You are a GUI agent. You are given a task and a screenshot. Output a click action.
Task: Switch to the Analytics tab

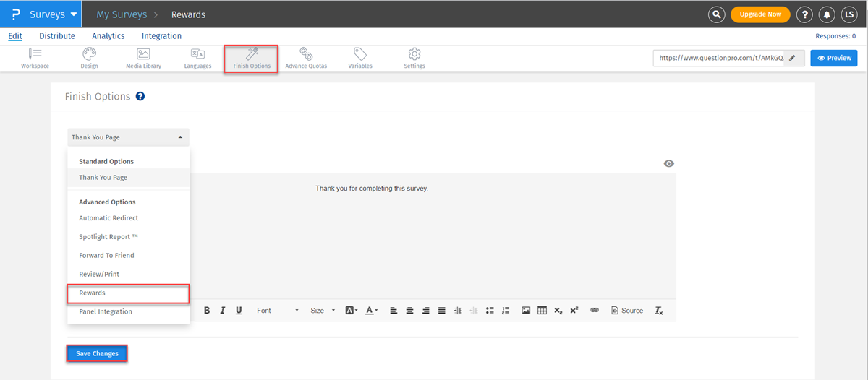[109, 36]
